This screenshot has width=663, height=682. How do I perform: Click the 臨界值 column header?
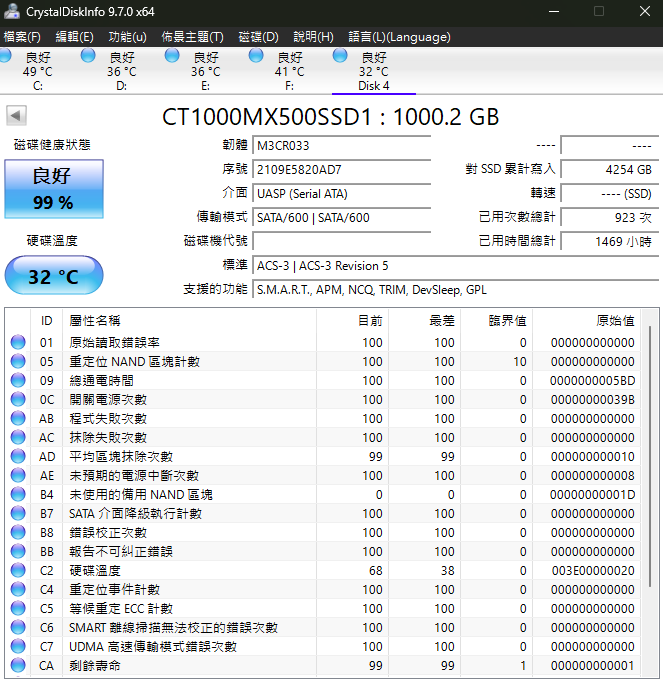497,321
